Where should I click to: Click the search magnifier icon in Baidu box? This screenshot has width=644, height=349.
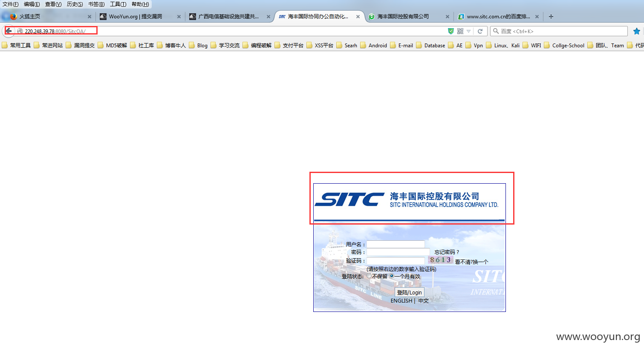[496, 31]
